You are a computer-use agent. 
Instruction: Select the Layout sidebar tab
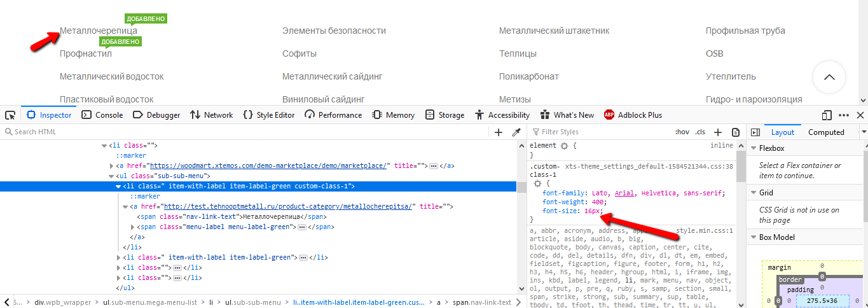(x=783, y=132)
